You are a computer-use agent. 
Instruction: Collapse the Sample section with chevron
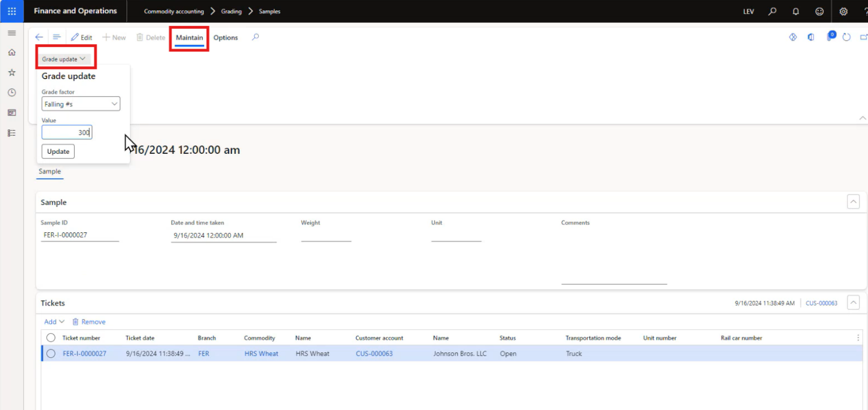(x=853, y=202)
